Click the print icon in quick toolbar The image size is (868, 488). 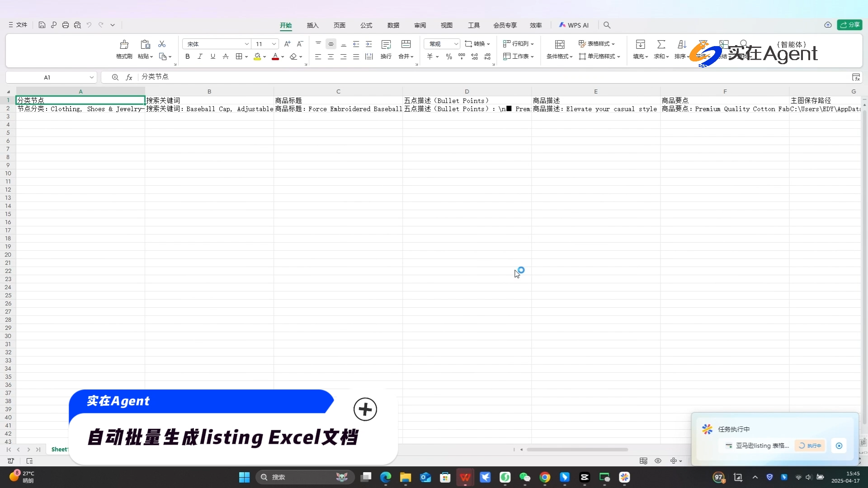[x=66, y=25]
